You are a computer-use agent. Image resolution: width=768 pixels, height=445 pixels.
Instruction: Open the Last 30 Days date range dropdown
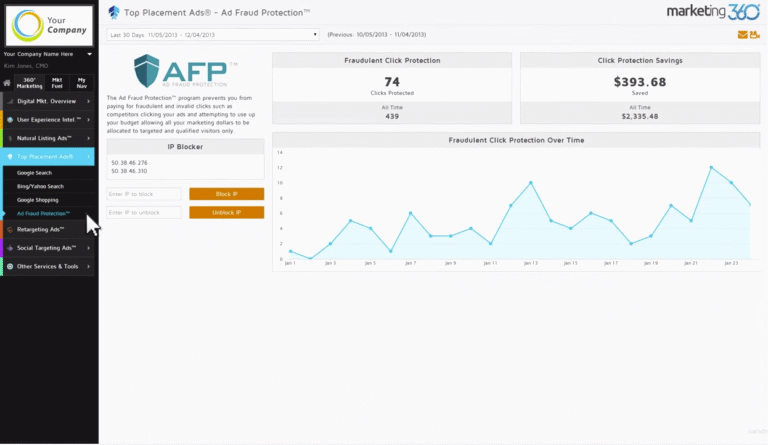pos(213,35)
